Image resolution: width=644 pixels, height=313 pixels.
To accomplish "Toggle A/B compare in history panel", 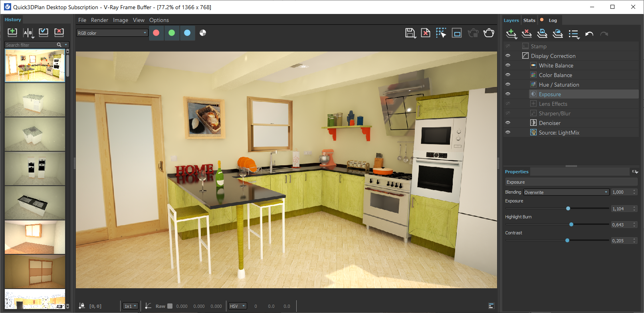I will point(28,33).
